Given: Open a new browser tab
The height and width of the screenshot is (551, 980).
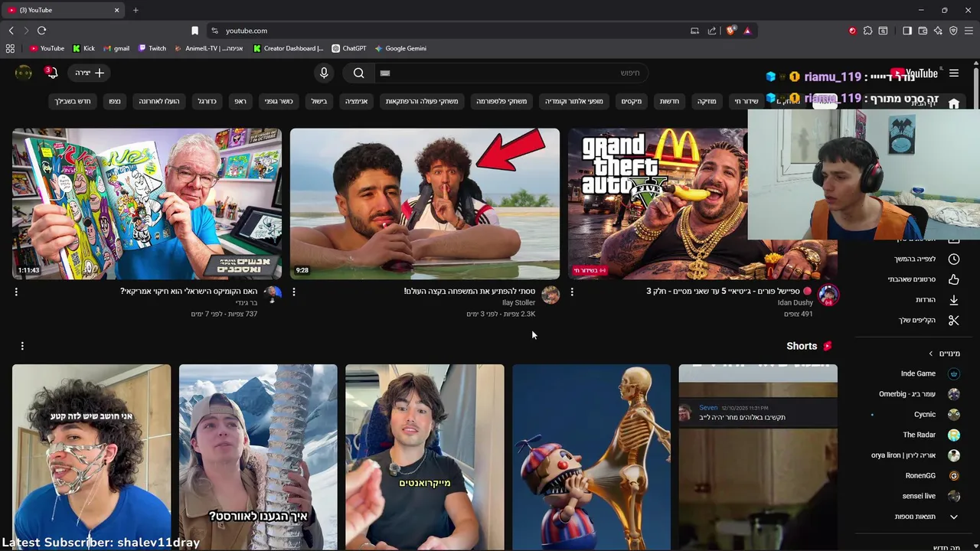Looking at the screenshot, I should point(136,10).
